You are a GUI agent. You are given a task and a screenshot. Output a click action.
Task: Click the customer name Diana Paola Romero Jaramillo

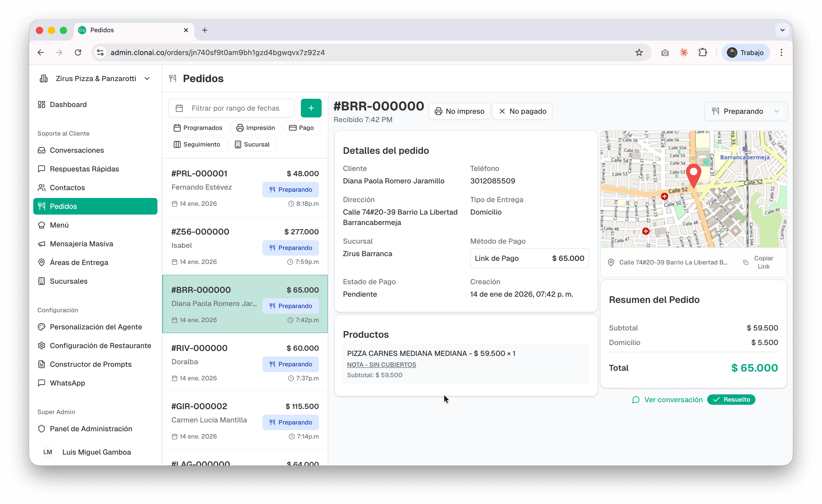(394, 181)
